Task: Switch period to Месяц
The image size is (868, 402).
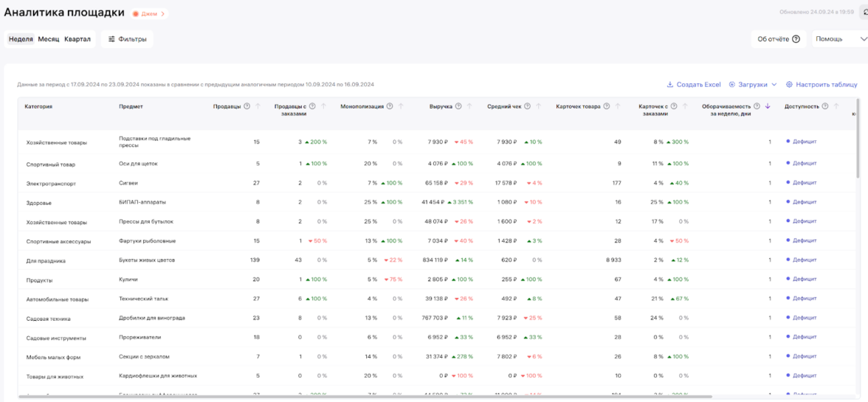Action: click(x=49, y=39)
